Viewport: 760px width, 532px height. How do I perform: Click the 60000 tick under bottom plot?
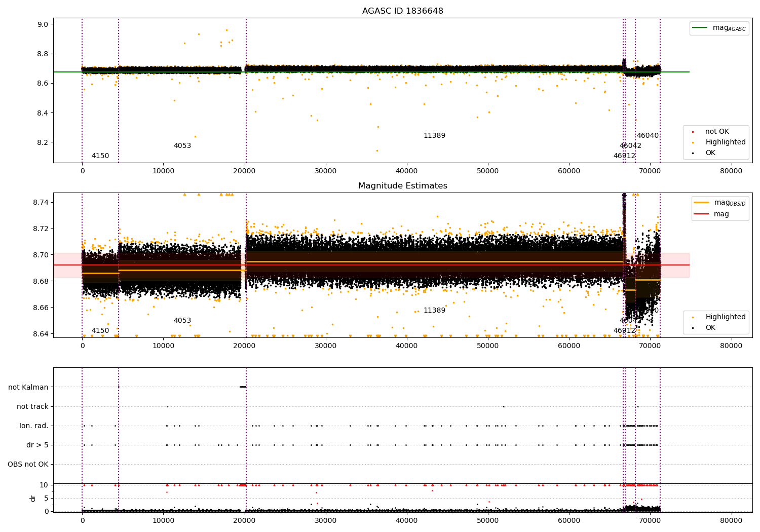point(569,520)
